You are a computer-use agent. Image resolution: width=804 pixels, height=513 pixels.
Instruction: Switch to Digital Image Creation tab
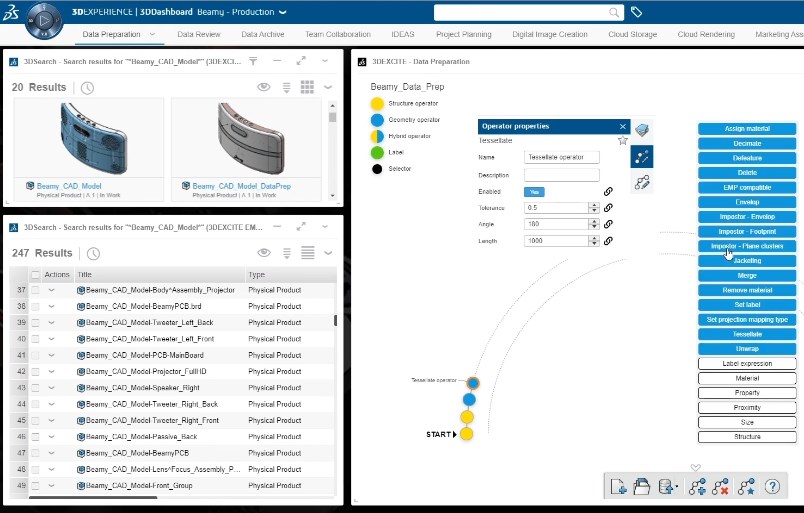(550, 34)
